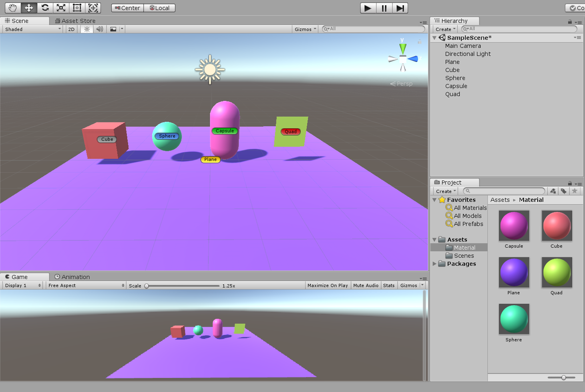Collapse the Assets folder foldout
The height and width of the screenshot is (392, 585).
[434, 239]
